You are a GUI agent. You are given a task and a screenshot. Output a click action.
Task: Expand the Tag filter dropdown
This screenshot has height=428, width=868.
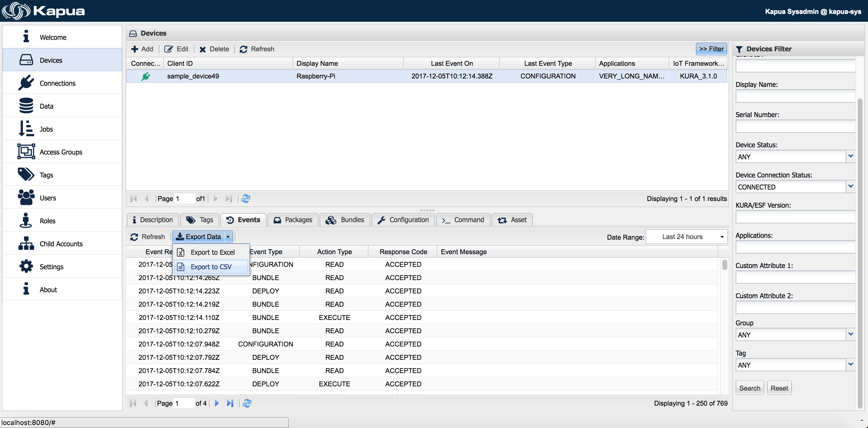850,364
